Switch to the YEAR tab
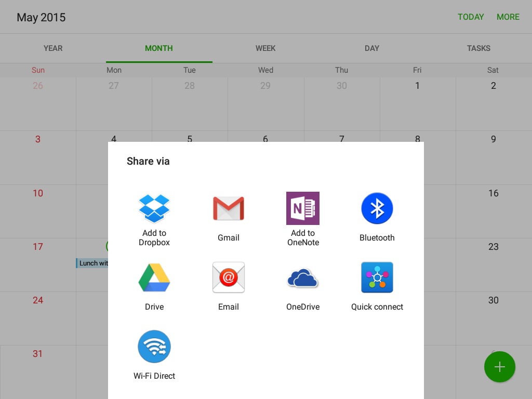532x399 pixels. pos(53,48)
